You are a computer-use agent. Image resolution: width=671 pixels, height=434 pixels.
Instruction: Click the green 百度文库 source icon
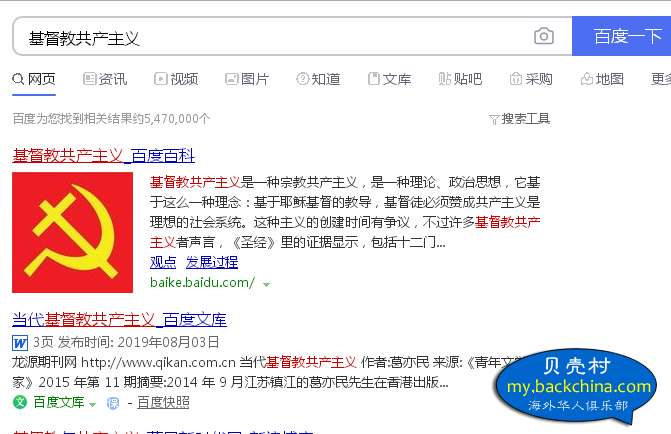tap(20, 402)
